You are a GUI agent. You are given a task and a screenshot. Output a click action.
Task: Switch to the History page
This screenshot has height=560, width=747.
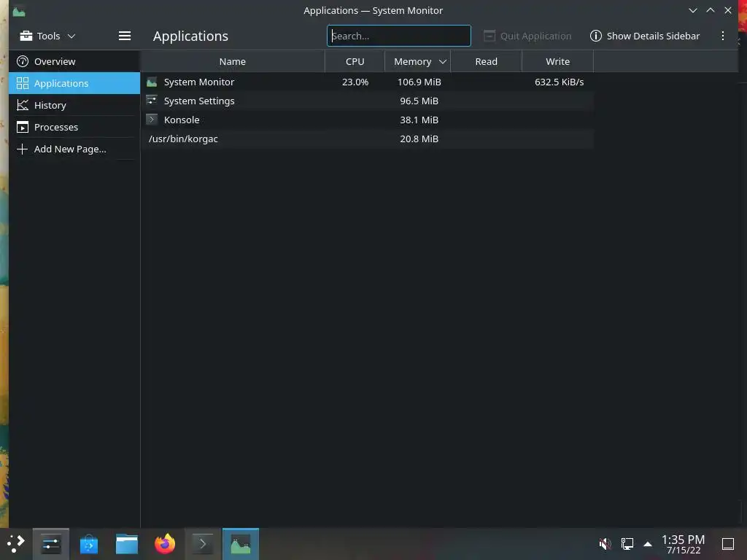74,105
